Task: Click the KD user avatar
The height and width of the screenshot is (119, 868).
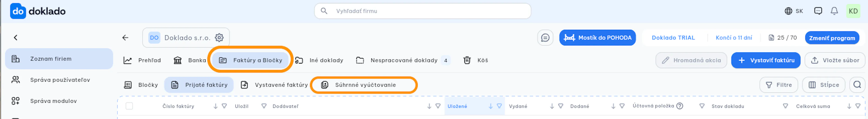Action: pos(853,11)
